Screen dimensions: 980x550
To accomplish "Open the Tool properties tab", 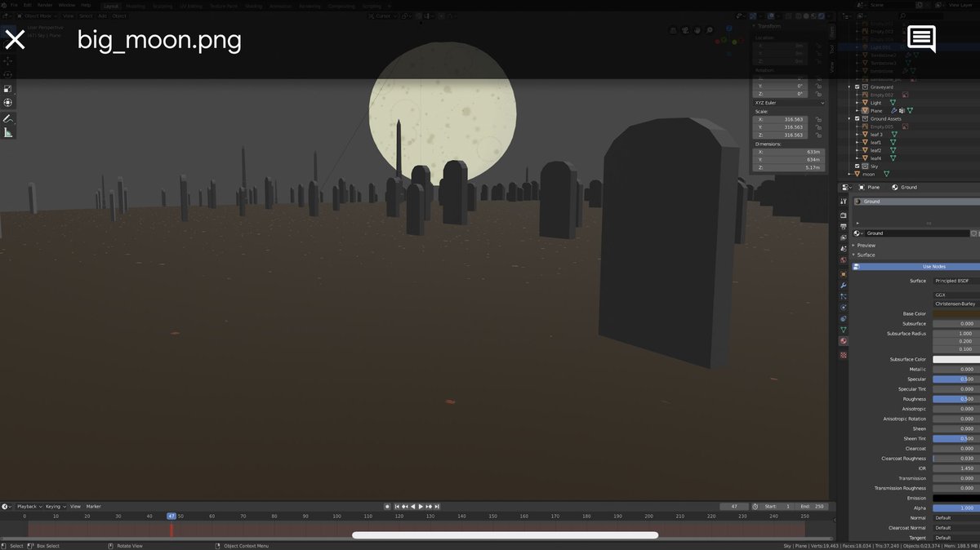I will coord(844,203).
